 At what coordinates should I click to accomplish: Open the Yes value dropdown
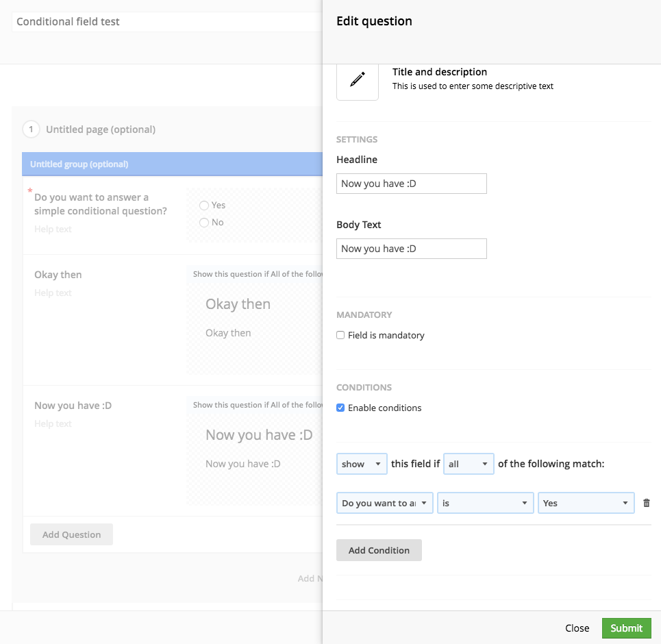(585, 503)
